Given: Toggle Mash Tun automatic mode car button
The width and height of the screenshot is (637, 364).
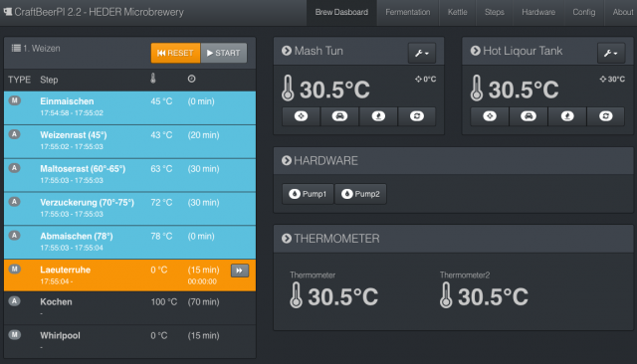Looking at the screenshot, I should (339, 116).
